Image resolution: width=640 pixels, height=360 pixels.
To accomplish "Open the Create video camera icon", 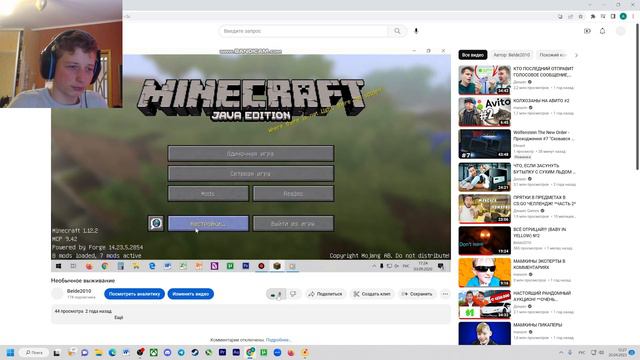I will (587, 31).
